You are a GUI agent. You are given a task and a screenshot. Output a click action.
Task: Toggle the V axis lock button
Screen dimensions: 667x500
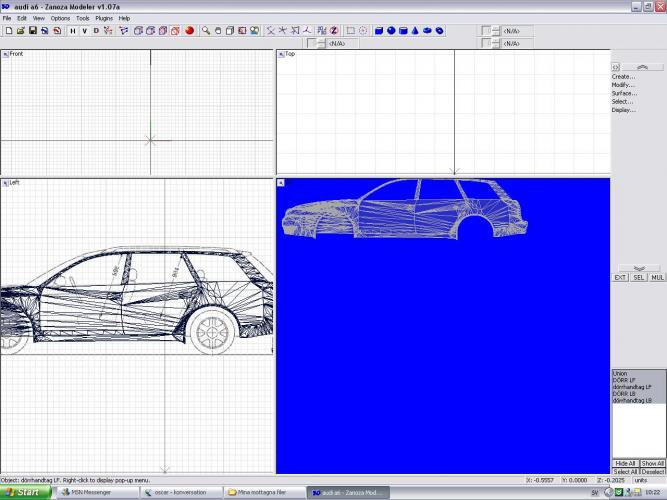point(84,31)
